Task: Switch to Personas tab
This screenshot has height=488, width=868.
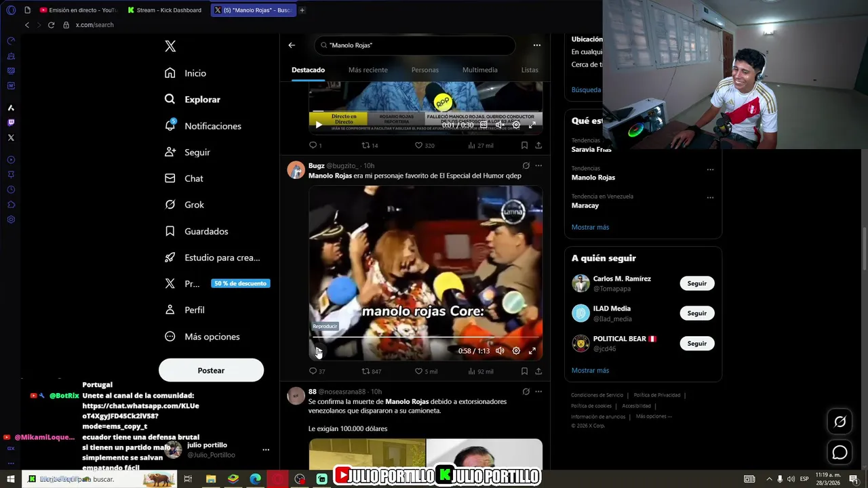Action: pos(425,70)
